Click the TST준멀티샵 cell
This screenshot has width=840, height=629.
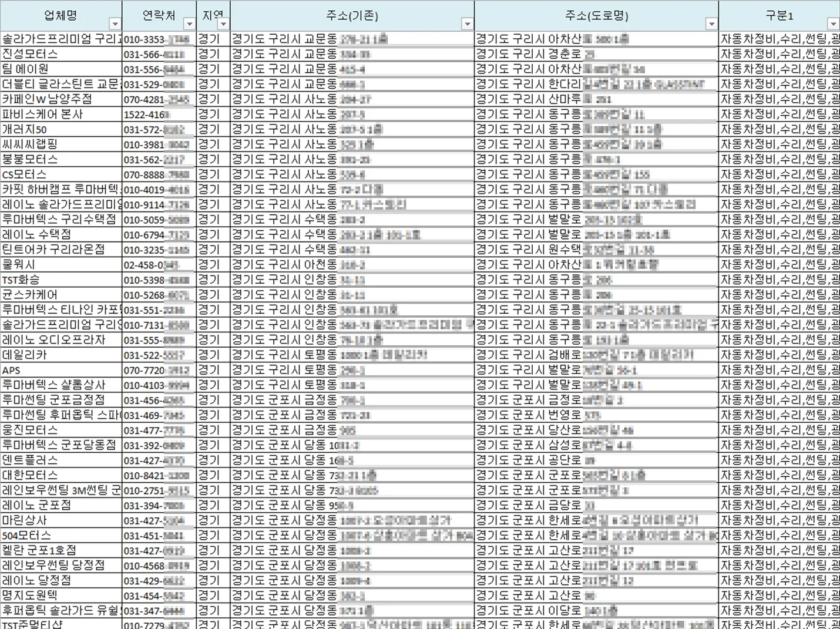pos(61,624)
